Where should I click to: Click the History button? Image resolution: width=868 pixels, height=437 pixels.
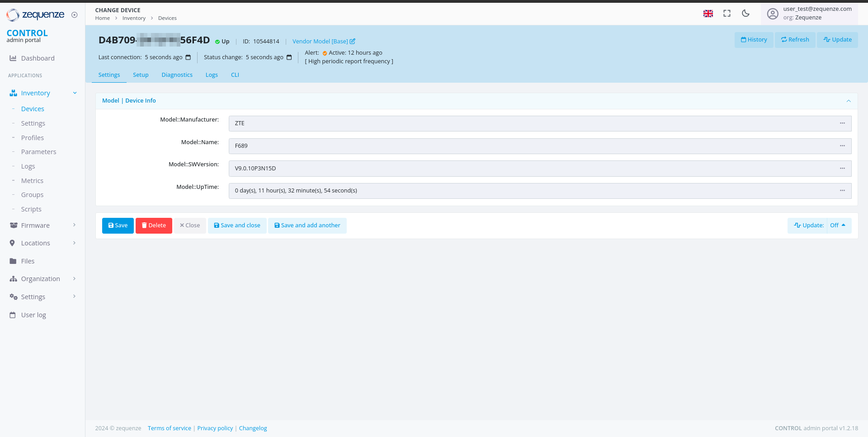[x=754, y=40]
